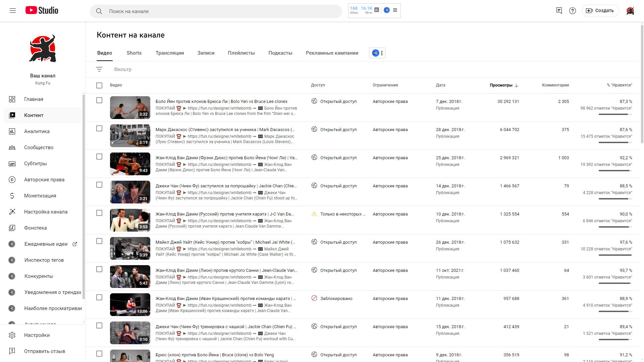
Task: Switch to the Плейлисты tab
Action: 241,53
